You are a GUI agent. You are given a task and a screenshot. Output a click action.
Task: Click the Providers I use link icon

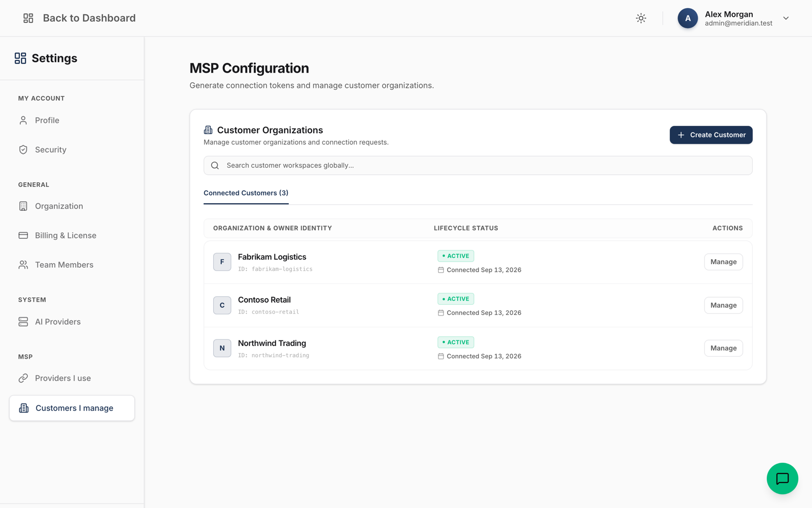tap(23, 378)
